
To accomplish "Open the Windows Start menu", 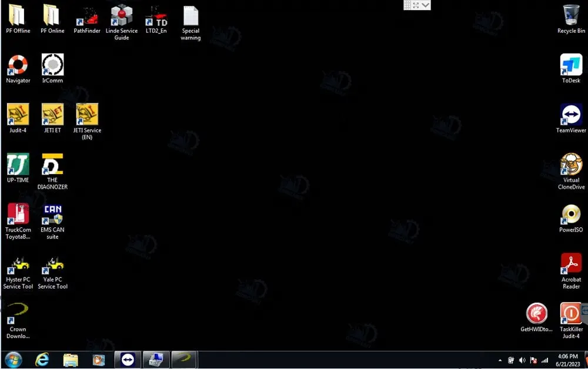I will pos(13,360).
